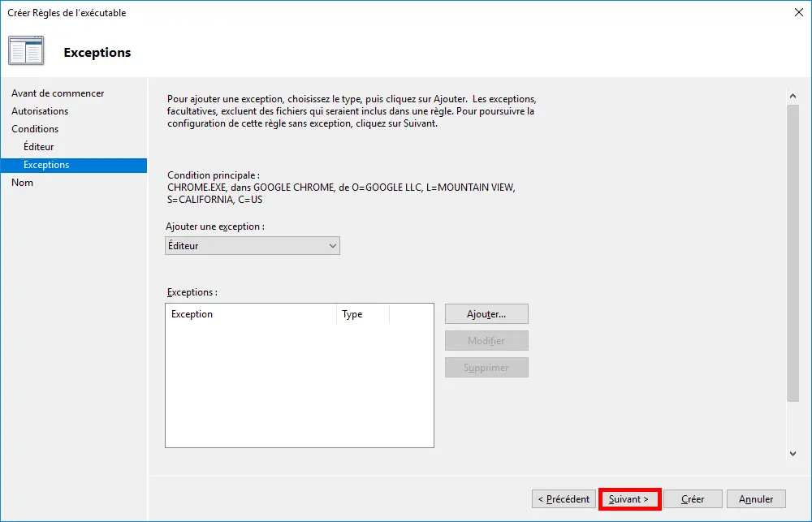Click Précédent to go back
The height and width of the screenshot is (522, 812).
(563, 498)
